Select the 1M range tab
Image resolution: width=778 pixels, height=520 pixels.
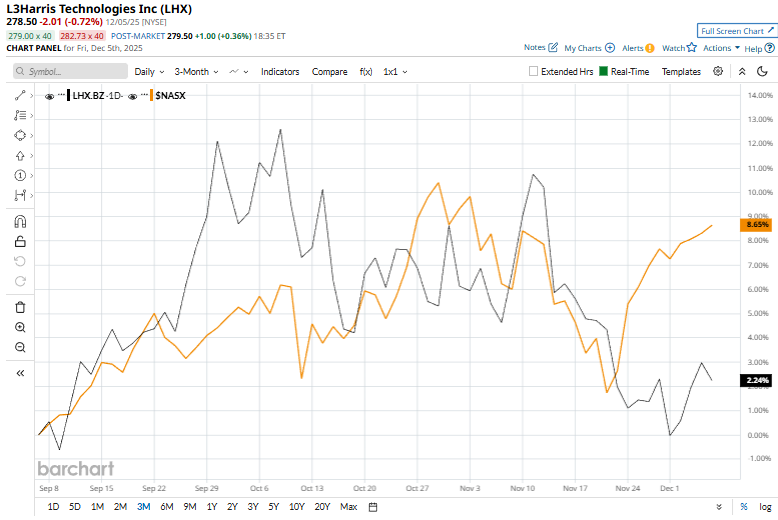[x=97, y=507]
